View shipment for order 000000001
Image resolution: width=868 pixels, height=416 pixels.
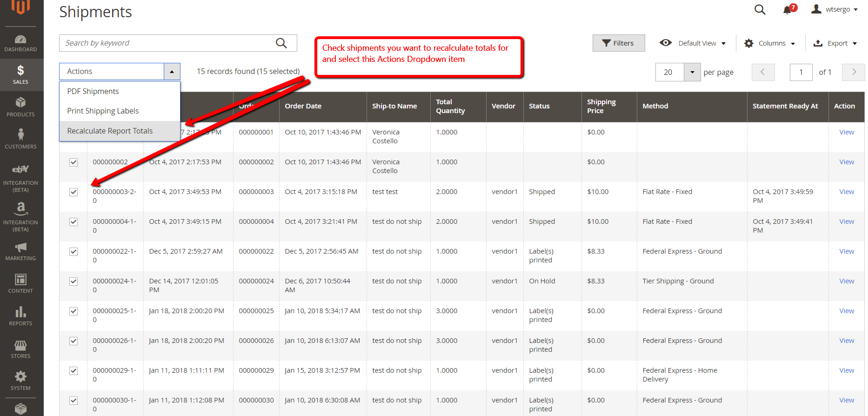coord(846,132)
